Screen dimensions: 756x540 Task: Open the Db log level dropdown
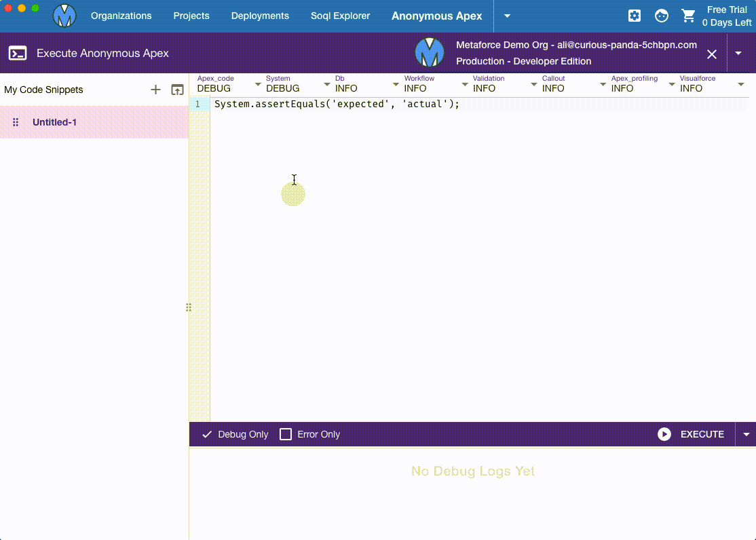click(x=367, y=84)
